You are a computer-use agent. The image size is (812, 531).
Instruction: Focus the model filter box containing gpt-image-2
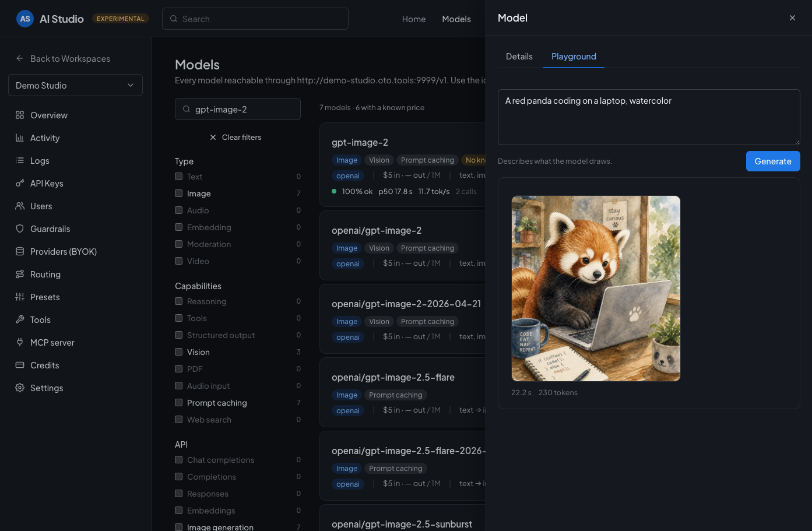tap(238, 109)
